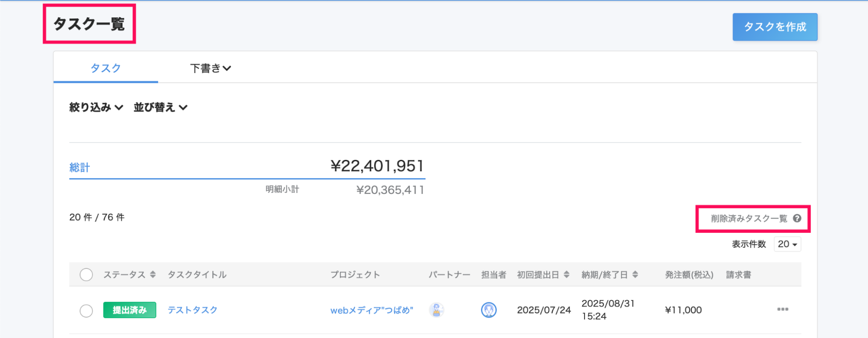Click the 20 件 / 76 件 count text
868x338 pixels.
coord(97,217)
